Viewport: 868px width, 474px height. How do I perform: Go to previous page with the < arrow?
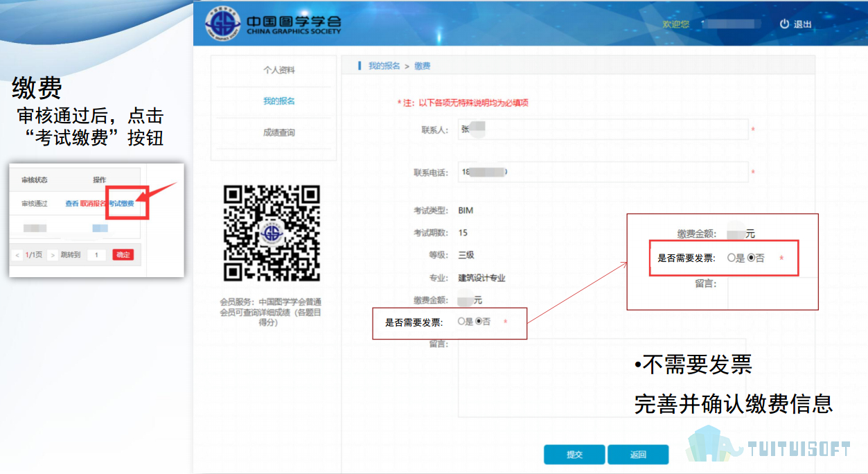[17, 255]
